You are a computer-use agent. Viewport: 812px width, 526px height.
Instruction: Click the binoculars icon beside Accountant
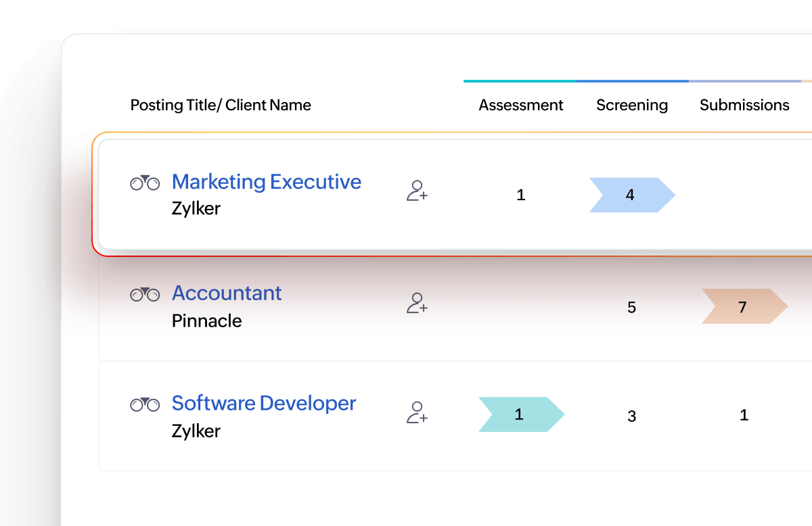pos(145,293)
